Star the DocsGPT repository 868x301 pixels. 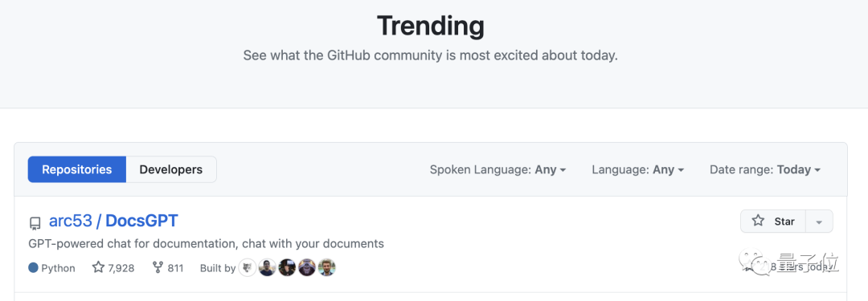click(x=773, y=222)
